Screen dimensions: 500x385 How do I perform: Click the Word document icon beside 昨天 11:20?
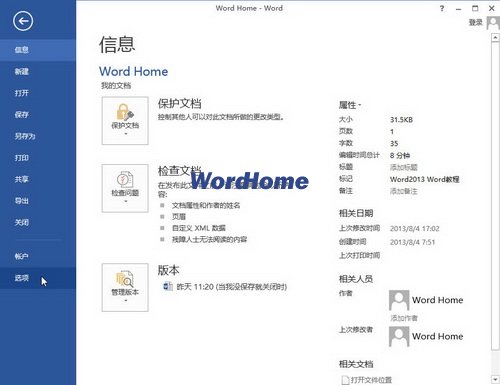click(x=168, y=286)
